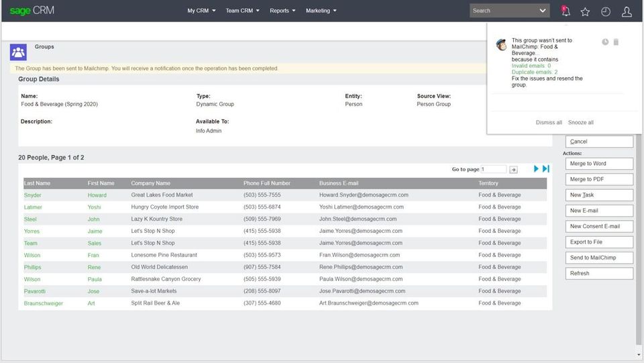Snooze the MailChimp notification clock icon
644x363 pixels.
point(605,42)
